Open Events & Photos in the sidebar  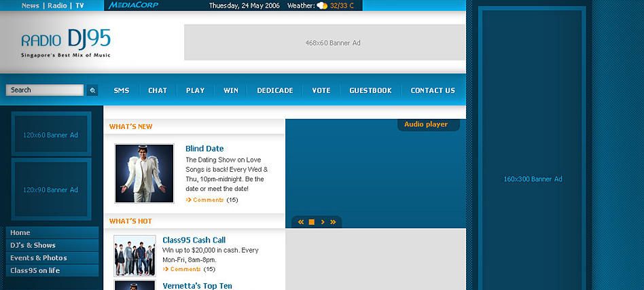52,258
